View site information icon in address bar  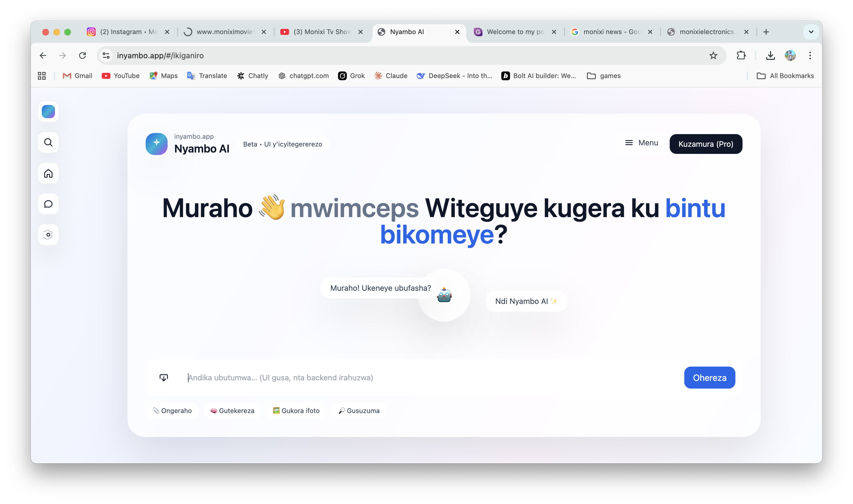point(106,55)
